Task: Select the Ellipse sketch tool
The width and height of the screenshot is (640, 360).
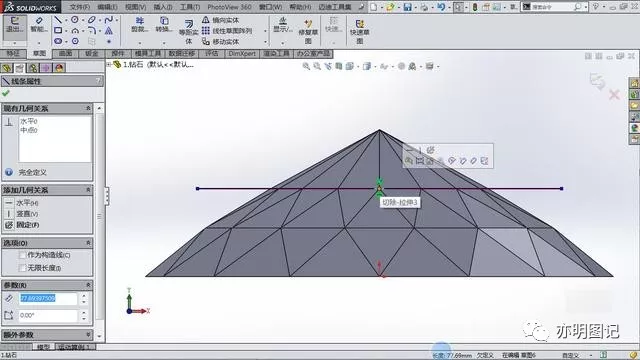Action: click(x=92, y=20)
